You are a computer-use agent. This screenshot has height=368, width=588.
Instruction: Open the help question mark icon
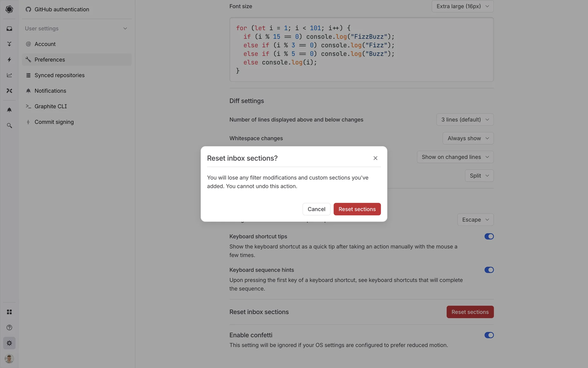click(9, 328)
